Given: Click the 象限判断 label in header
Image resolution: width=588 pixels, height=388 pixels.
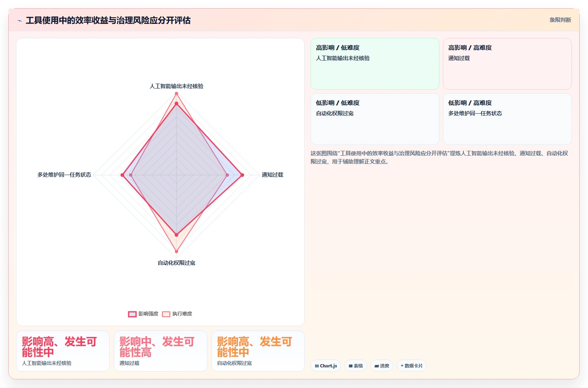Looking at the screenshot, I should point(560,20).
